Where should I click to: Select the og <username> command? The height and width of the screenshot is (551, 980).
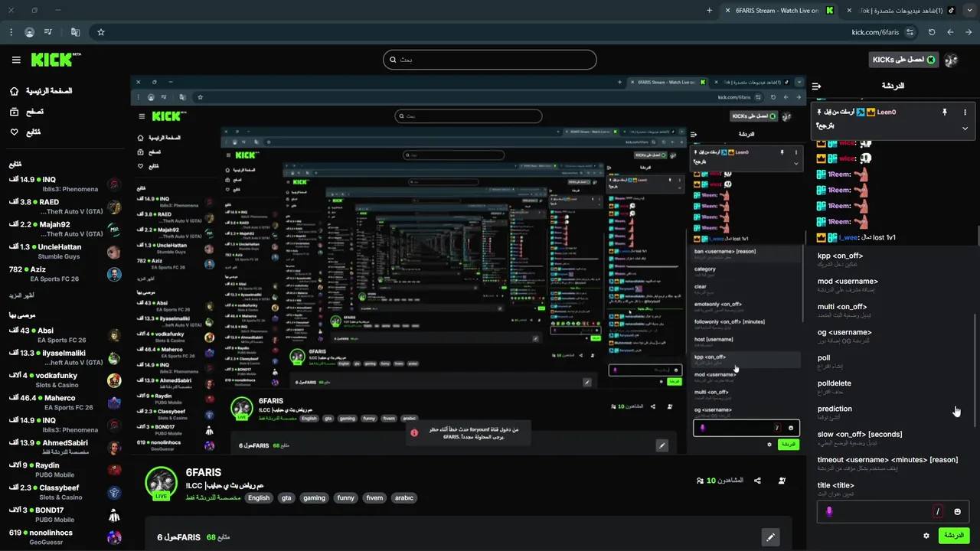tap(893, 336)
